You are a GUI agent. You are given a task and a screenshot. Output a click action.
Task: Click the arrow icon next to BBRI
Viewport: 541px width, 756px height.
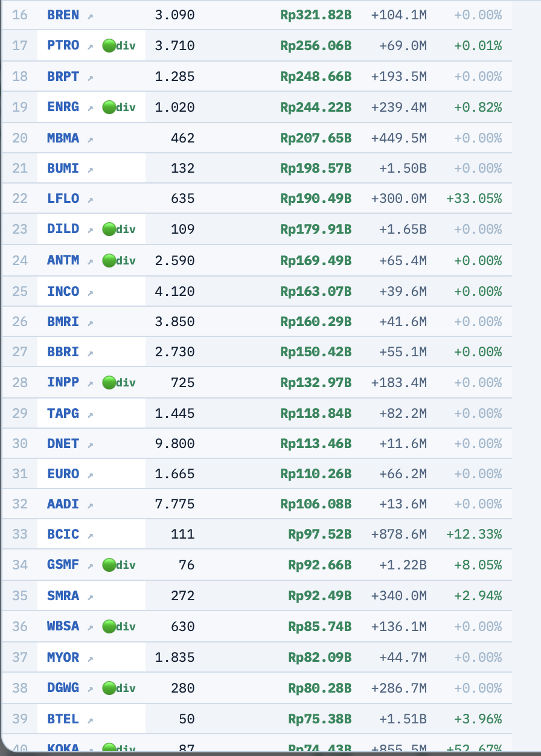coord(90,353)
